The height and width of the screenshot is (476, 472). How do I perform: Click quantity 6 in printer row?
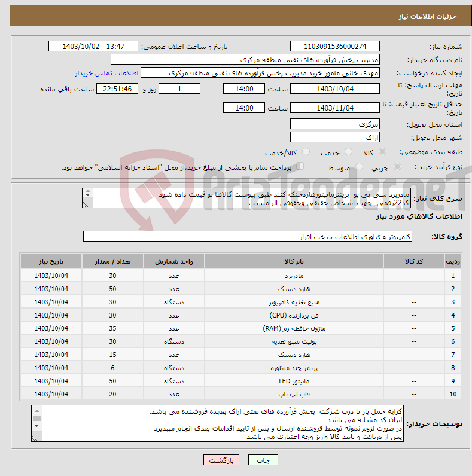click(x=112, y=368)
